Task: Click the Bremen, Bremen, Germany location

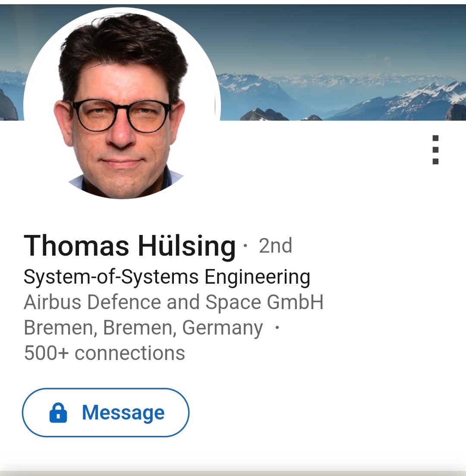Action: tap(143, 328)
